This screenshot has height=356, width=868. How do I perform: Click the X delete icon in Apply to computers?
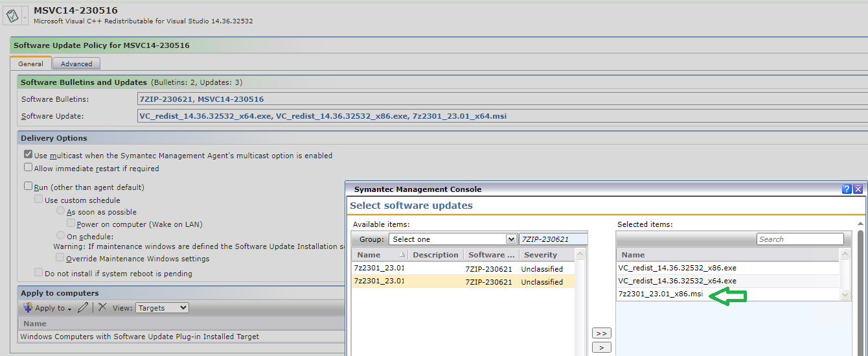[x=102, y=308]
